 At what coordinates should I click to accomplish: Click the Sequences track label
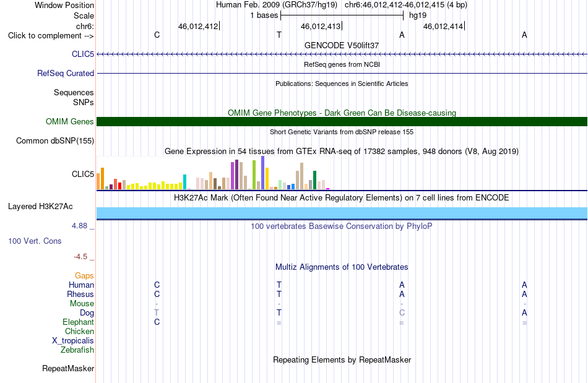coord(74,92)
